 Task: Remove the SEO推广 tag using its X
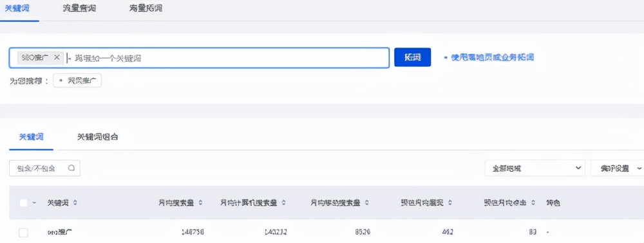[x=57, y=58]
